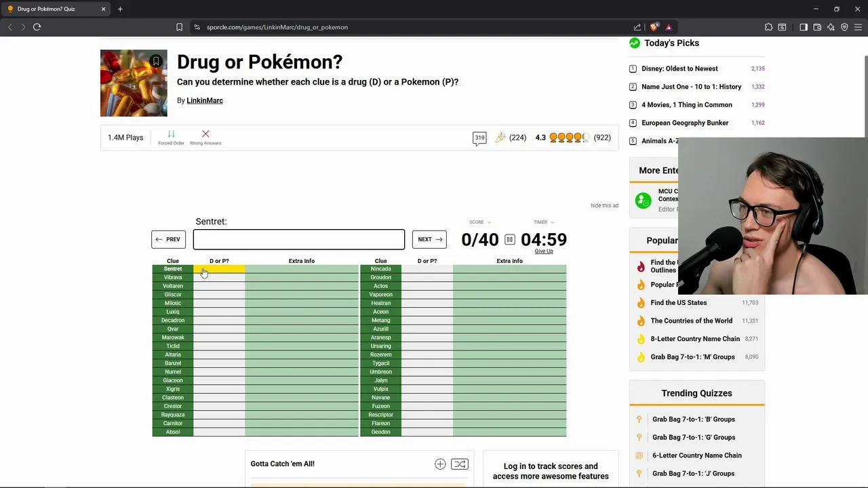
Task: Click the PREV button
Action: tap(168, 239)
